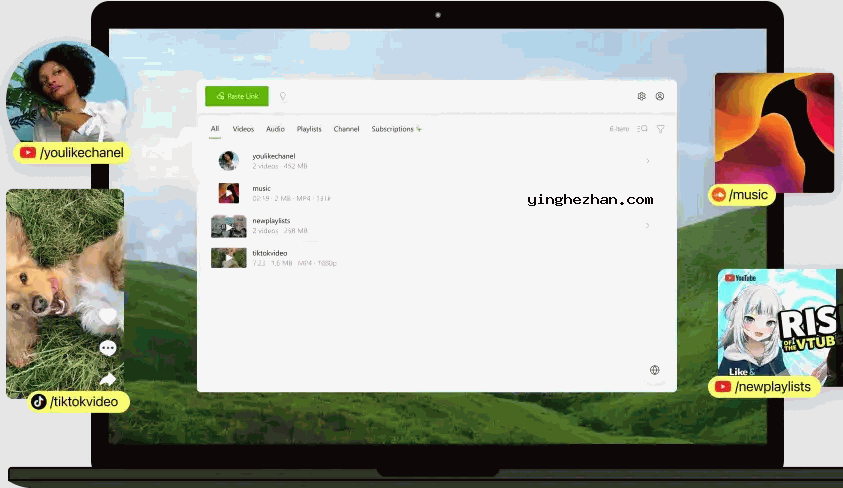This screenshot has width=843, height=488.
Task: Click the /newplaylists YouTube label
Action: (x=764, y=386)
